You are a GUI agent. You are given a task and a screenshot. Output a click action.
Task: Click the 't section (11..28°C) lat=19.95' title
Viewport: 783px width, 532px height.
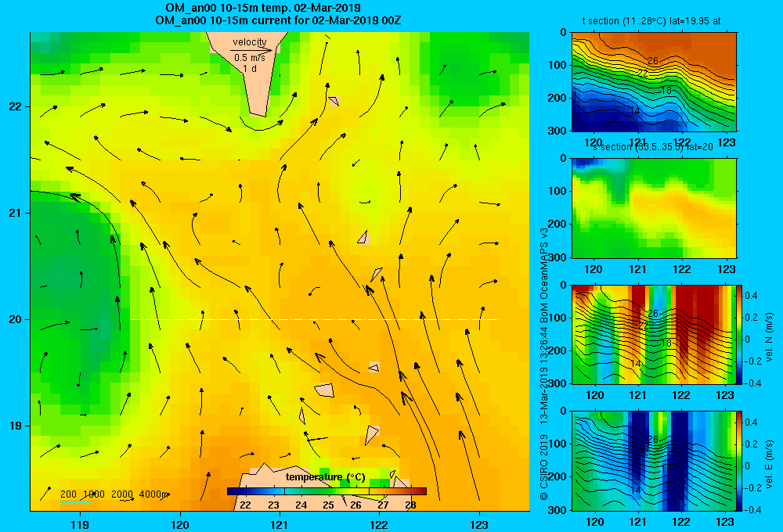point(651,21)
